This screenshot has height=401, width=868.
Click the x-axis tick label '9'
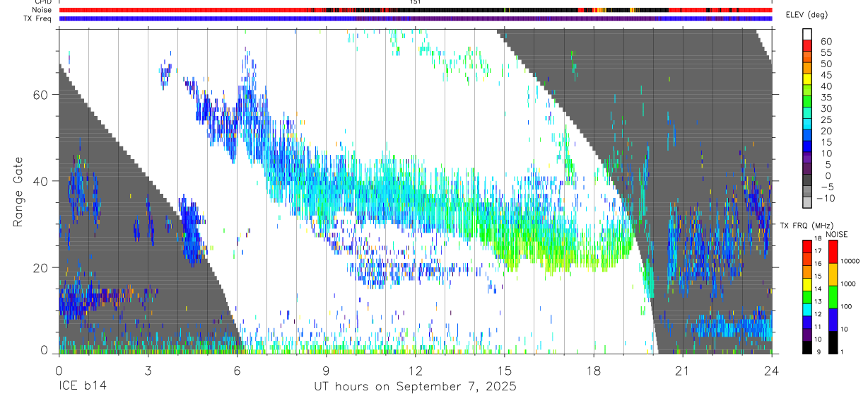tap(326, 370)
